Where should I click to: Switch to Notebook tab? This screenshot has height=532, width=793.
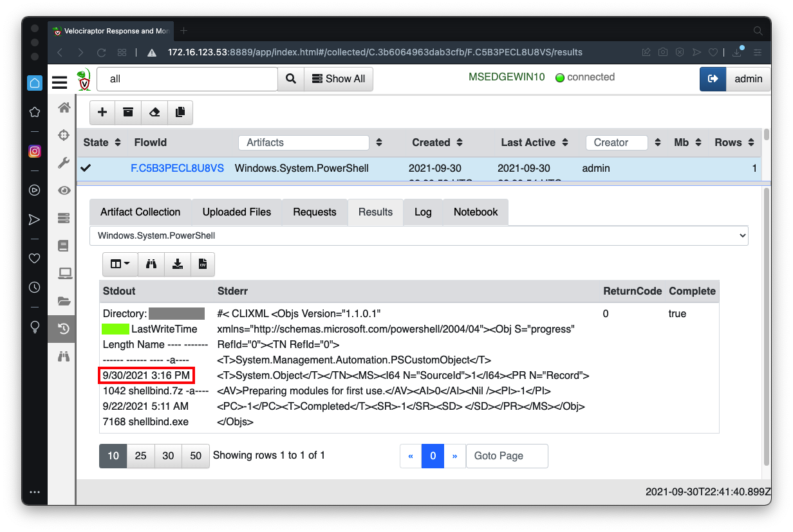(x=476, y=212)
